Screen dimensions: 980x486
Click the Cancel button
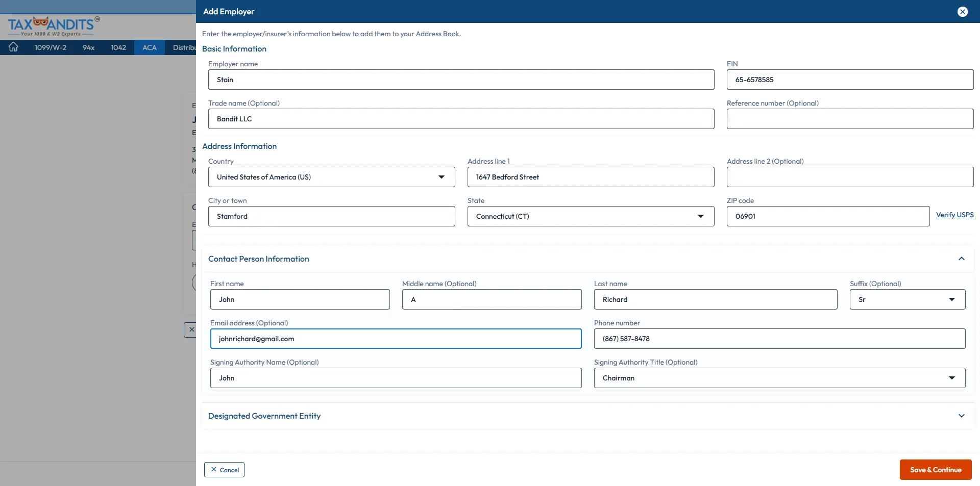coord(224,470)
